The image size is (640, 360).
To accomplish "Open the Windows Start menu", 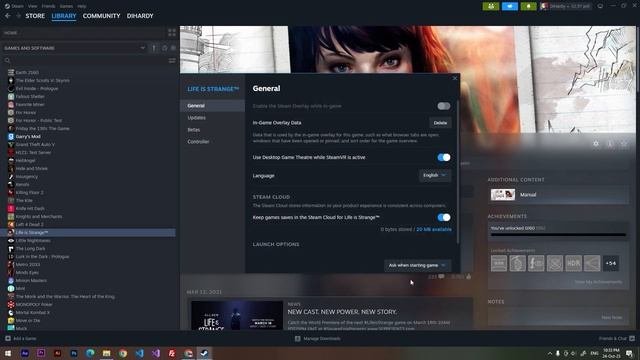I will (x=8, y=353).
